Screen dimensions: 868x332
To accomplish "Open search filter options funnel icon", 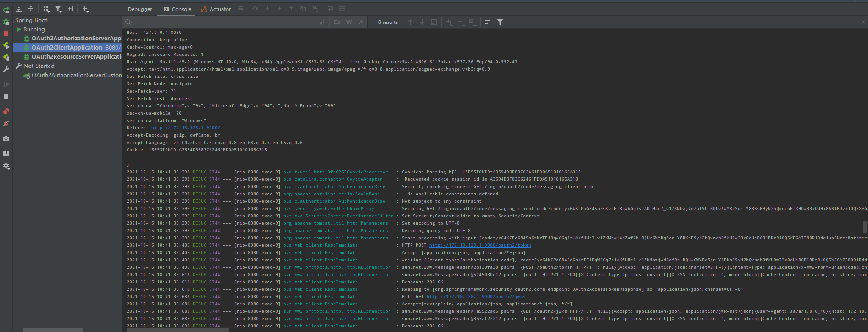I will point(500,22).
